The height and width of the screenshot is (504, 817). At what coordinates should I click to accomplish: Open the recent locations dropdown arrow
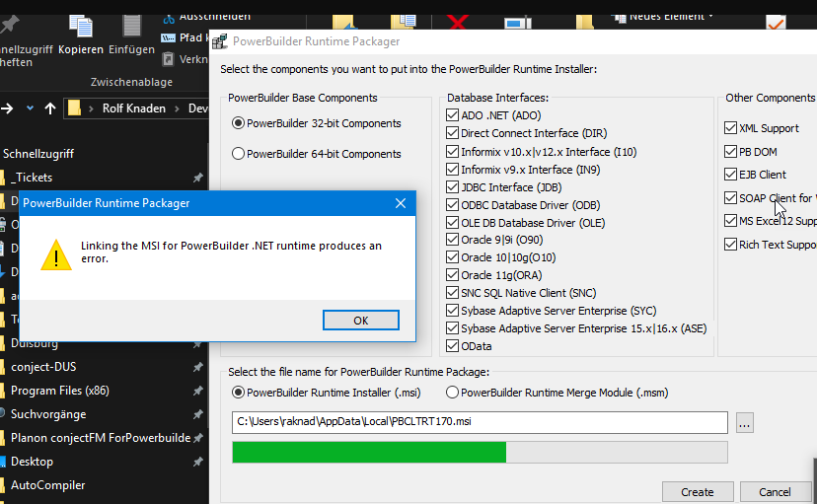[30, 108]
